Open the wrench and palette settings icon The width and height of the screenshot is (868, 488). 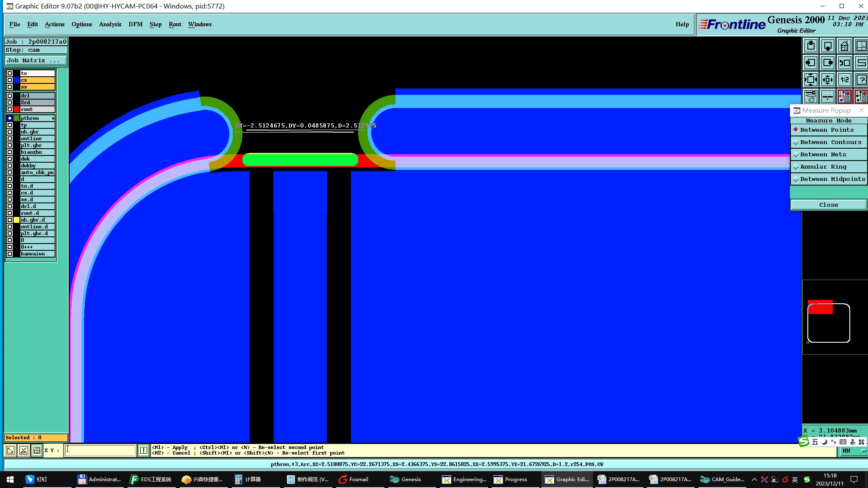810,97
